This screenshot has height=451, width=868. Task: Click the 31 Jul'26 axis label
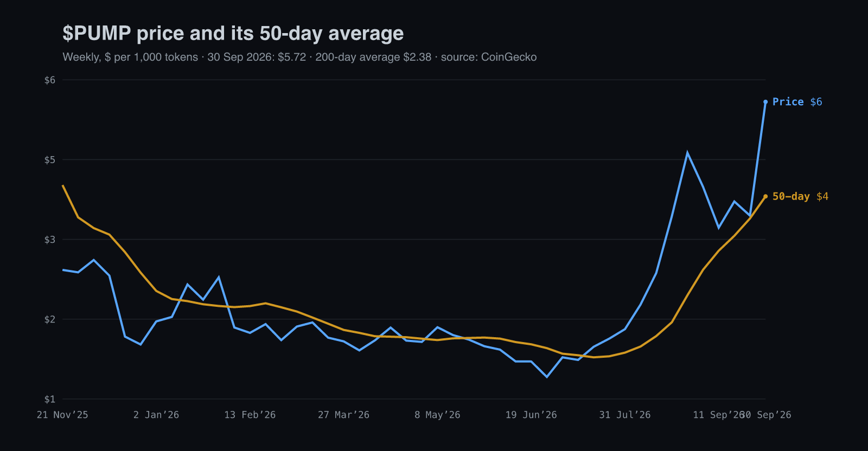coord(625,415)
